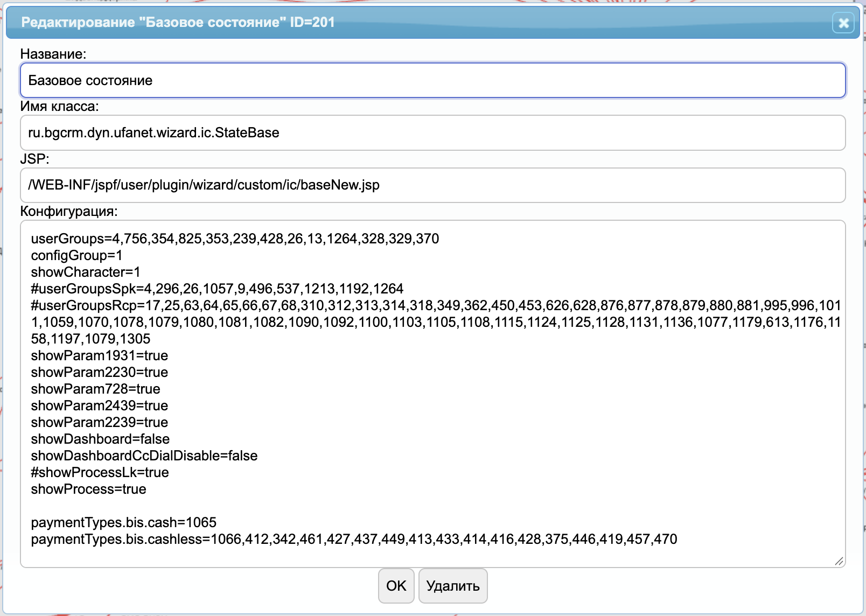
Task: Click the Удалить button
Action: click(453, 586)
